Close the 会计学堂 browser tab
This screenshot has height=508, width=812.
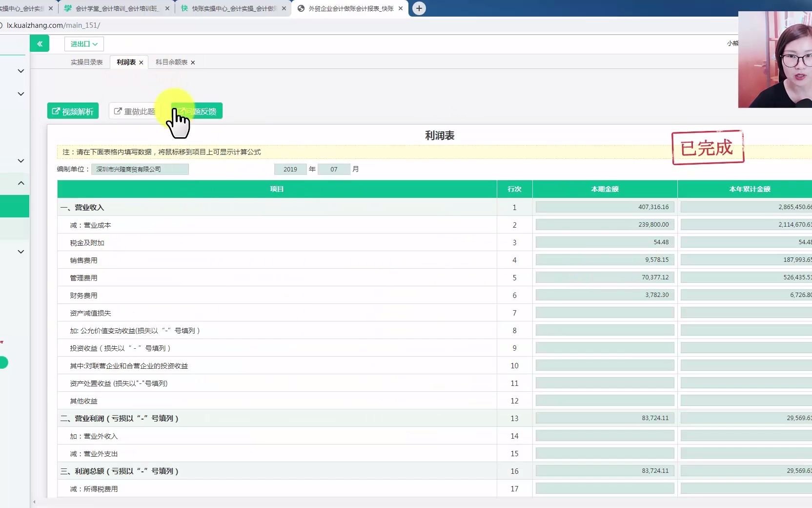(x=167, y=8)
